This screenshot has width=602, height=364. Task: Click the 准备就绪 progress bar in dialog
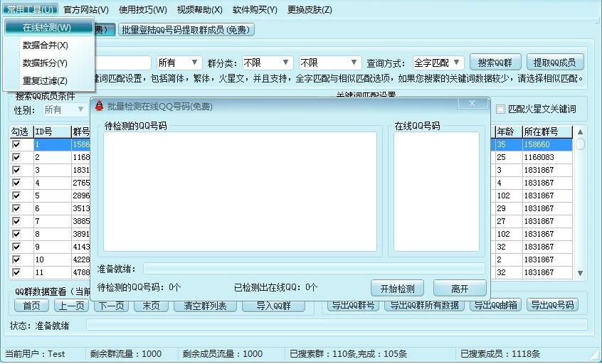coord(314,269)
